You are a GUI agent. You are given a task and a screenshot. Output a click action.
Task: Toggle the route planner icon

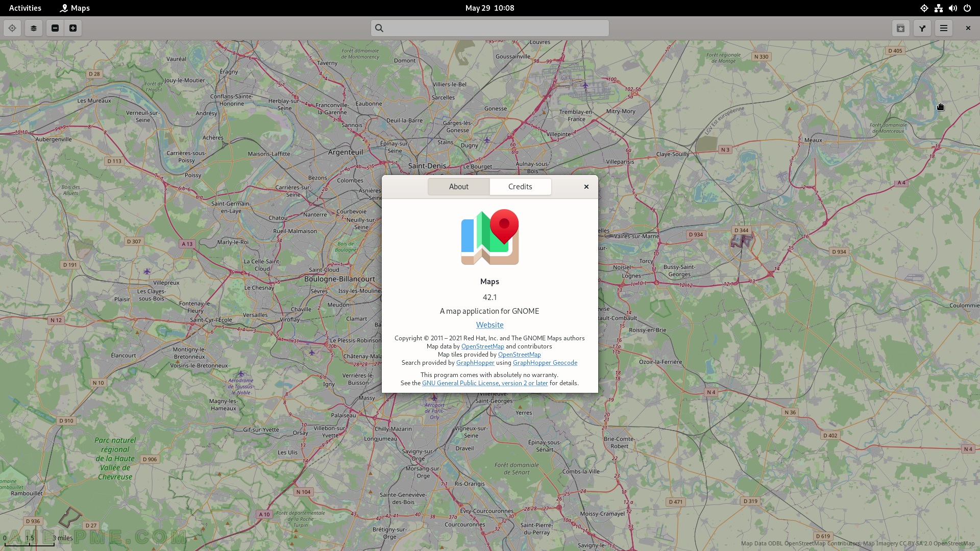coord(922,28)
